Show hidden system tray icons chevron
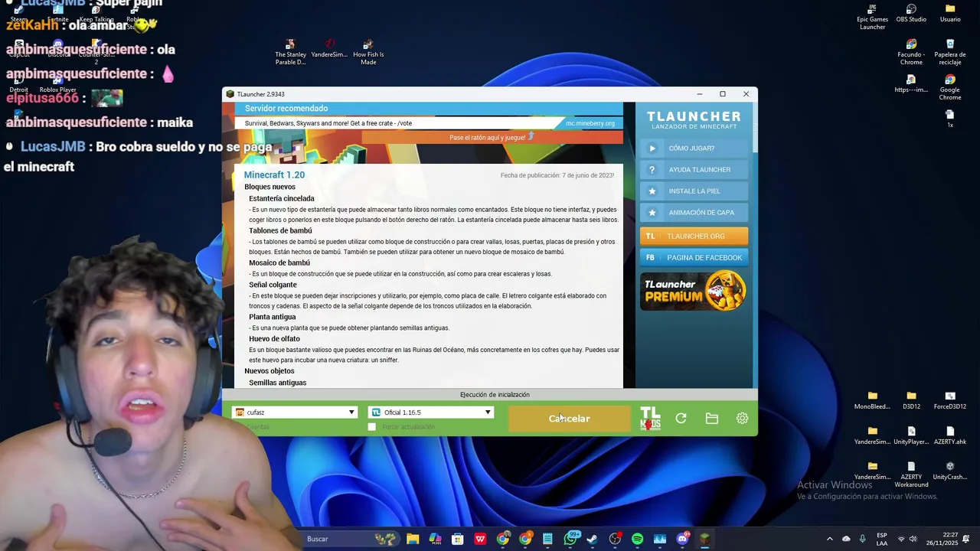 click(829, 539)
